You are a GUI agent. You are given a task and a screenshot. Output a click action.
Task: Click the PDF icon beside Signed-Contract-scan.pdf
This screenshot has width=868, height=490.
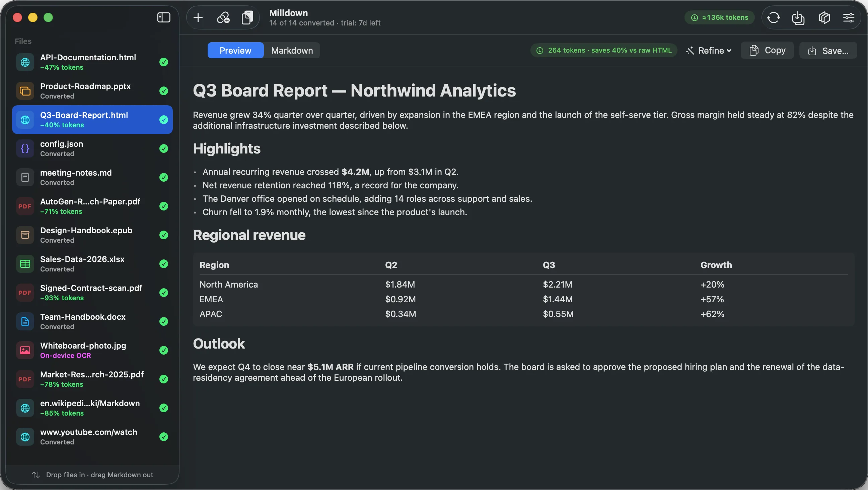[25, 293]
